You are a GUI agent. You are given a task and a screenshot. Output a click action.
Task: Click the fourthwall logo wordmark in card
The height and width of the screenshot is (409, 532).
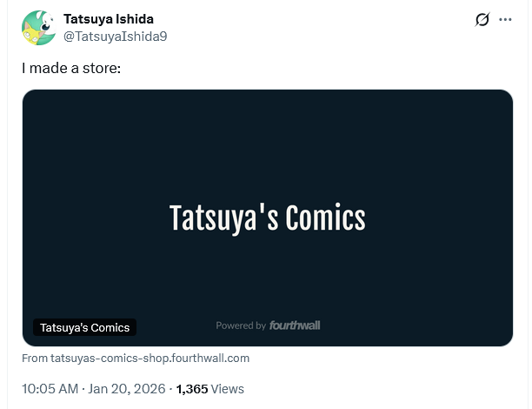[295, 325]
